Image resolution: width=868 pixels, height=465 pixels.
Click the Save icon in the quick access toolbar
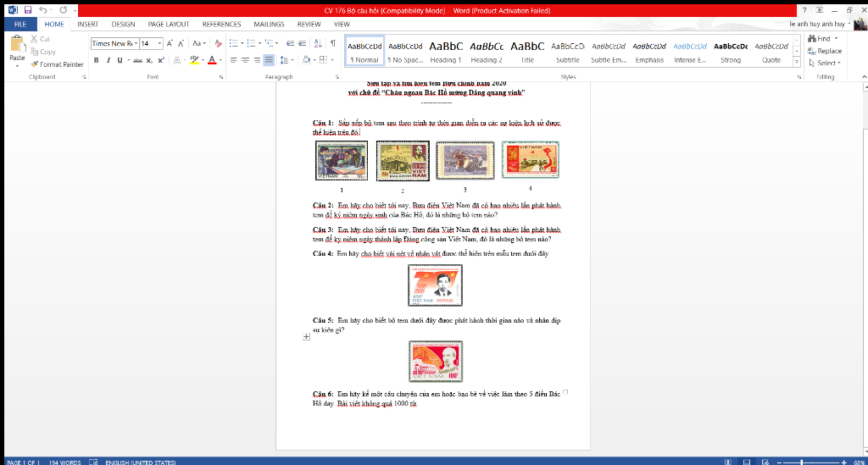[x=28, y=10]
